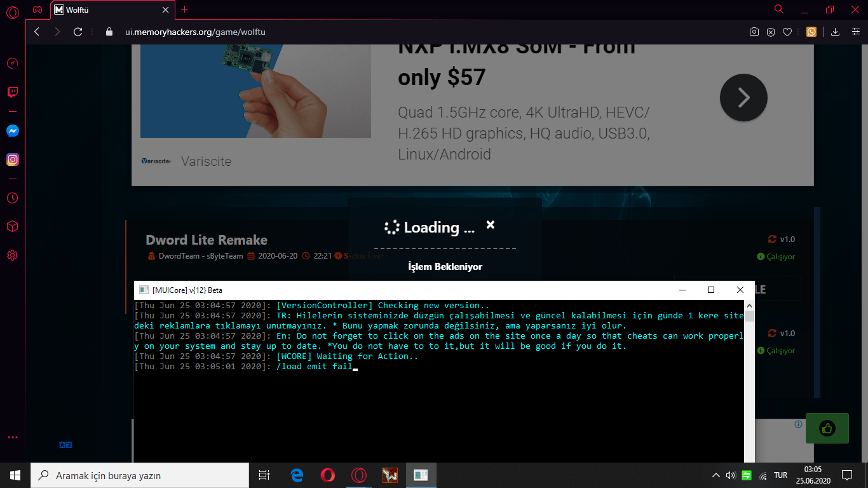Open Facebook Messenger in the sidebar
Image resolution: width=868 pixels, height=488 pixels.
(12, 131)
